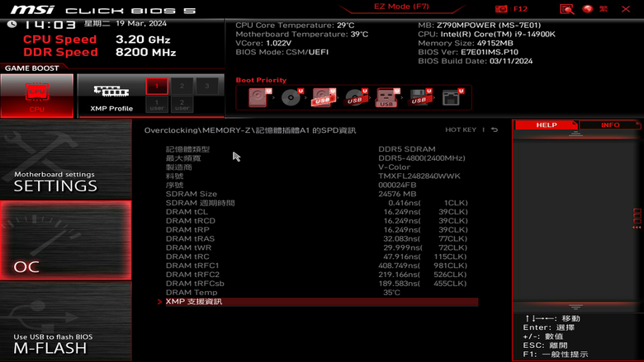The height and width of the screenshot is (362, 644).
Task: Open the M-FLASH BIOS flash panel
Action: pos(66,322)
